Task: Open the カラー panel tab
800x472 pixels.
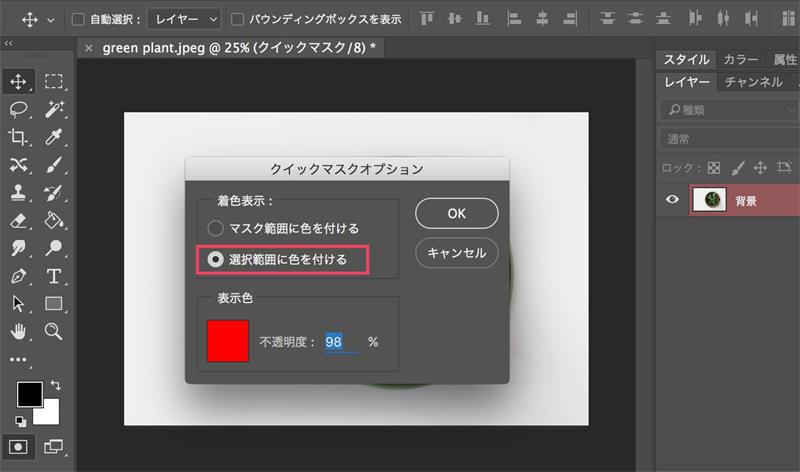Action: pyautogui.click(x=740, y=60)
